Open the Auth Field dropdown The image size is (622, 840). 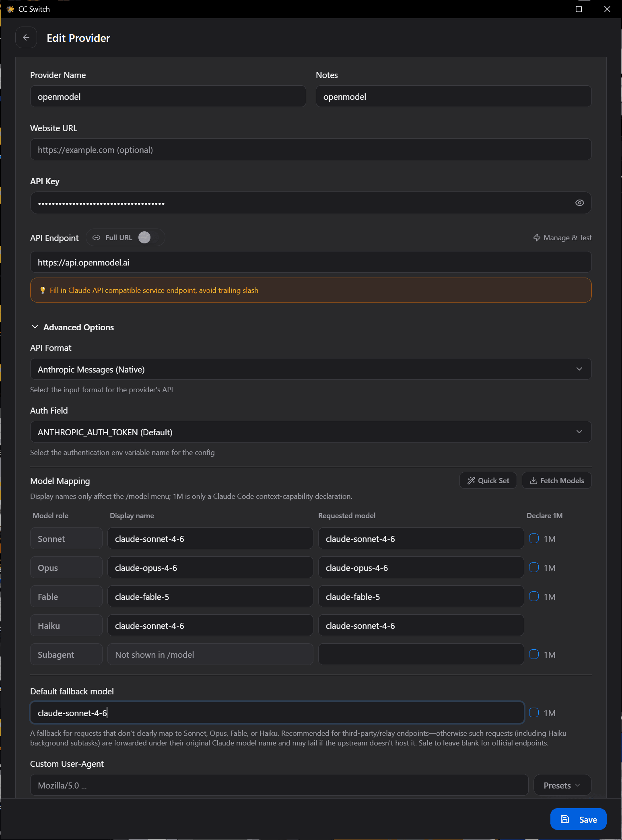point(311,432)
